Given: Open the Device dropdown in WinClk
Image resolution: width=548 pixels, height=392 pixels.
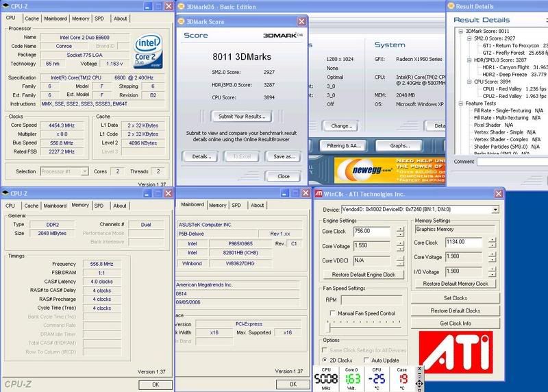Looking at the screenshot, I should pyautogui.click(x=495, y=210).
